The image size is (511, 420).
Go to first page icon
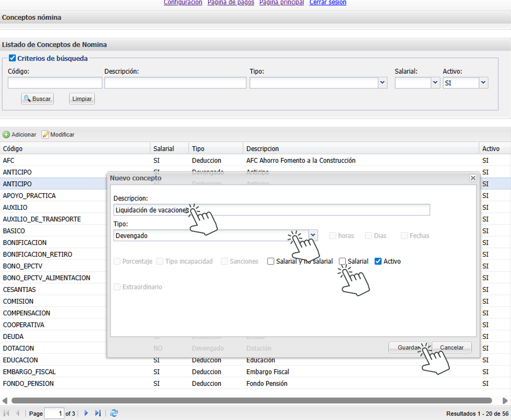[x=6, y=413]
